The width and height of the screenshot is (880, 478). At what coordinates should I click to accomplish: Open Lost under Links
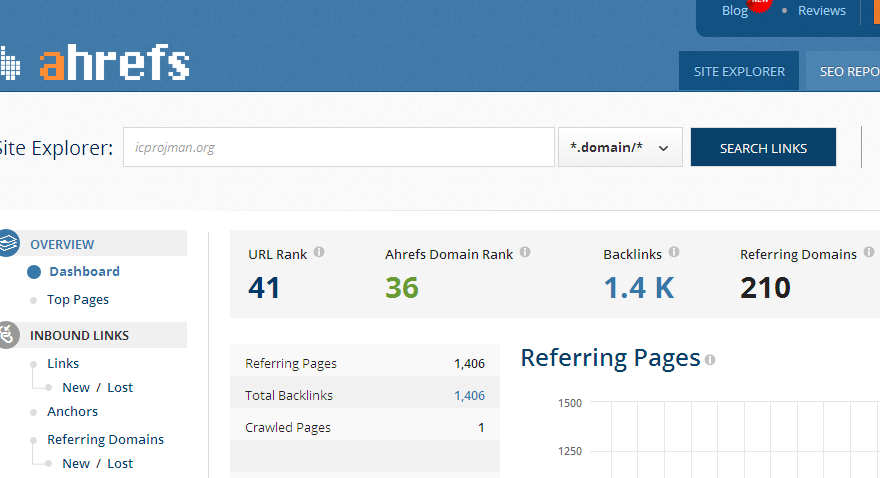click(120, 388)
